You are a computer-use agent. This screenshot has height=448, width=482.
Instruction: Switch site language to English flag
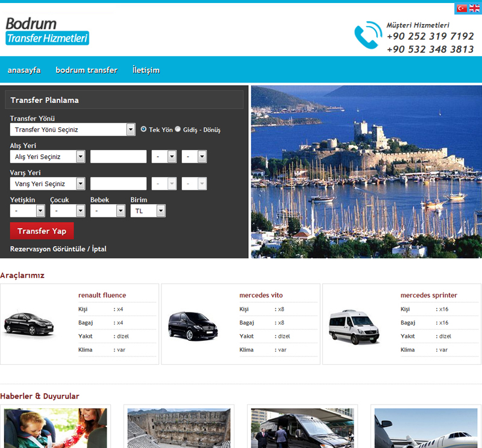click(x=474, y=8)
